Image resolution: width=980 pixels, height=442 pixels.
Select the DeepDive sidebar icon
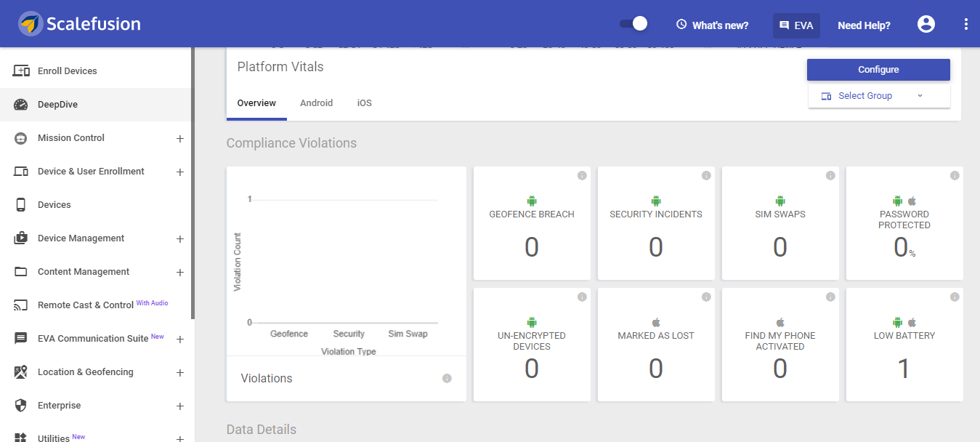pyautogui.click(x=20, y=104)
